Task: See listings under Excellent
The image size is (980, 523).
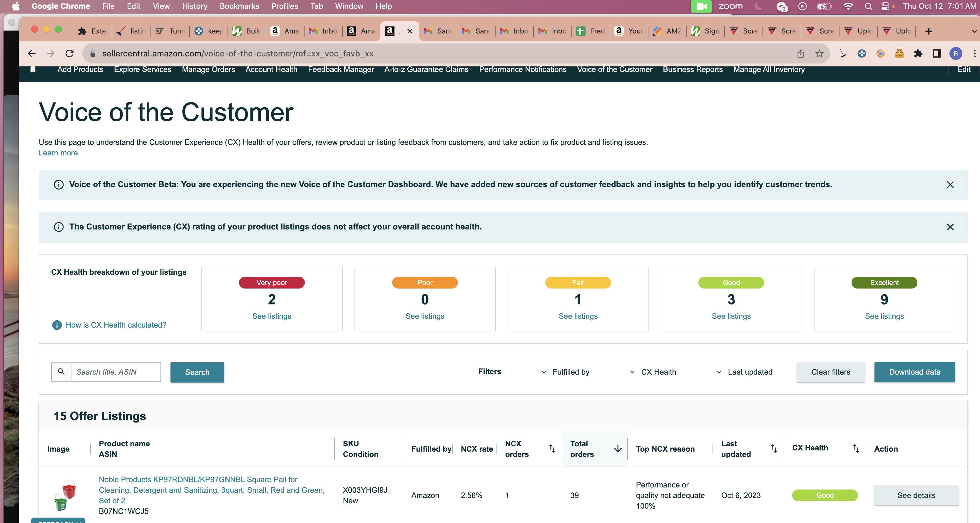Action: (884, 316)
